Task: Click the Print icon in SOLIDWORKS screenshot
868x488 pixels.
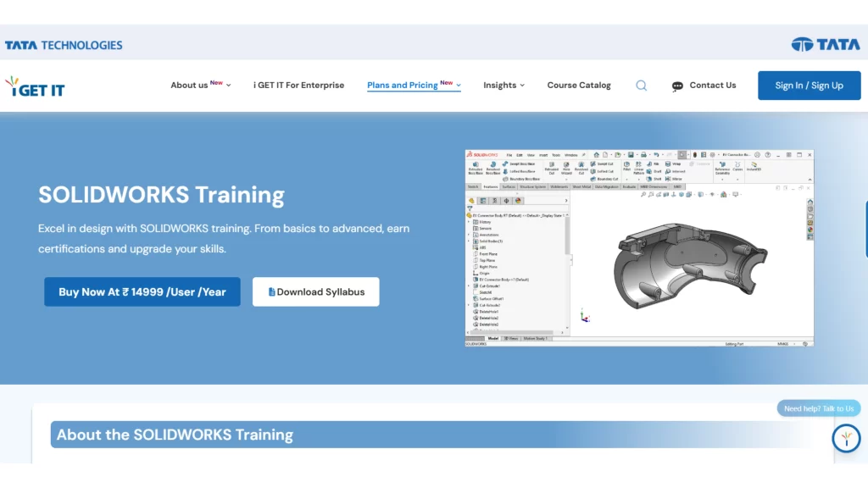Action: (x=644, y=155)
